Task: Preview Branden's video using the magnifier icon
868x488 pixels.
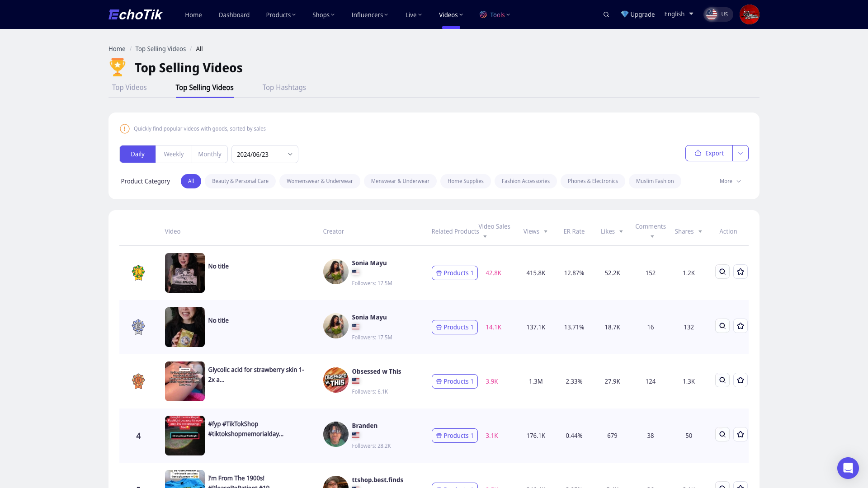Action: pos(722,434)
